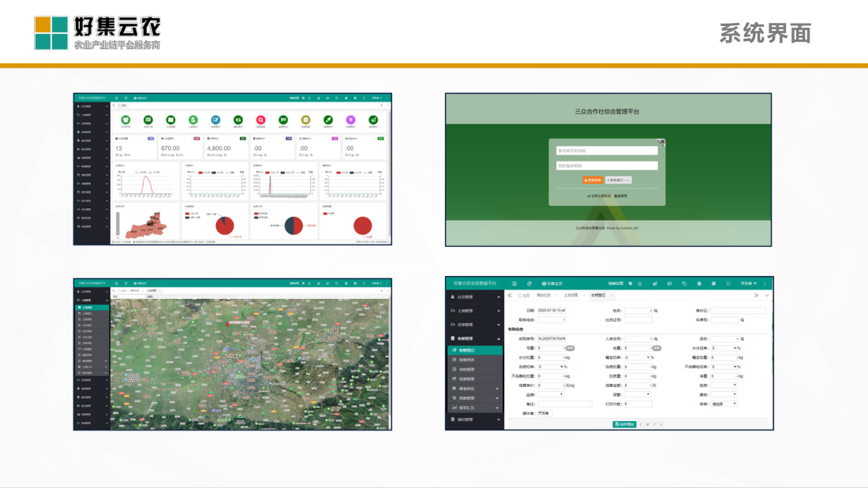The width and height of the screenshot is (868, 488).
Task: Toggle fullscreen icon in the form window header
Action: [728, 283]
